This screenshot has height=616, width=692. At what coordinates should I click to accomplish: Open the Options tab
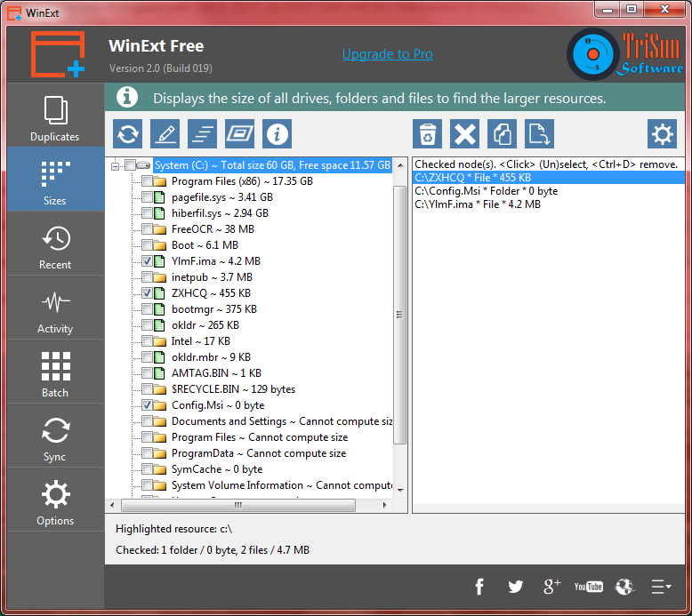[x=55, y=500]
